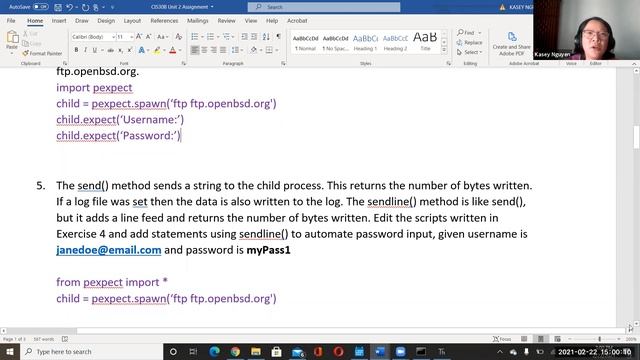Screen dimensions: 640x360
Task: Center the text
Action: tap(204, 50)
